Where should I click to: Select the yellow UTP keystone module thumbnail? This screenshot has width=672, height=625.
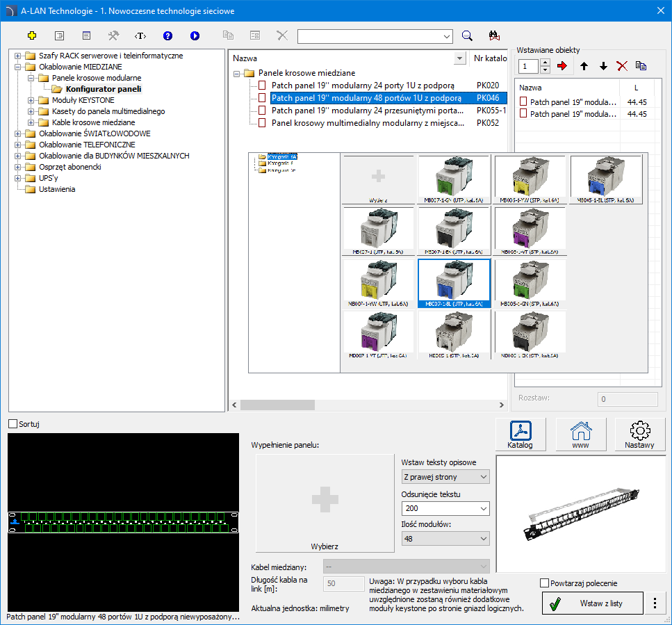pyautogui.click(x=378, y=284)
